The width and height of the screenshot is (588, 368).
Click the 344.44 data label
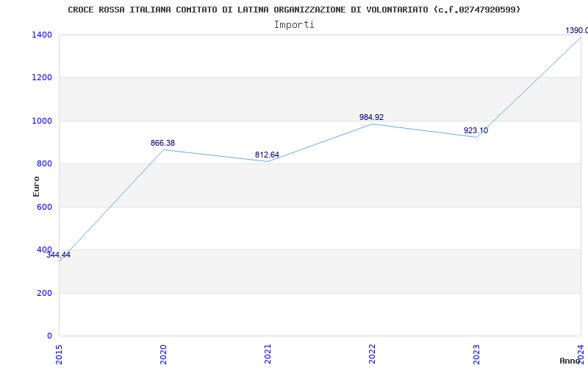[58, 255]
